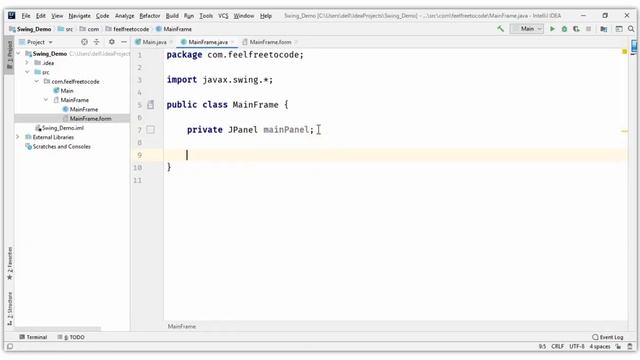Open the File menu
This screenshot has height=360, width=640.
(26, 16)
